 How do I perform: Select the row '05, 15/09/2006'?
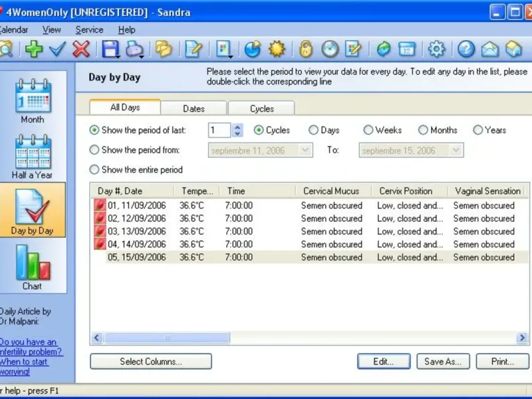[x=311, y=257]
